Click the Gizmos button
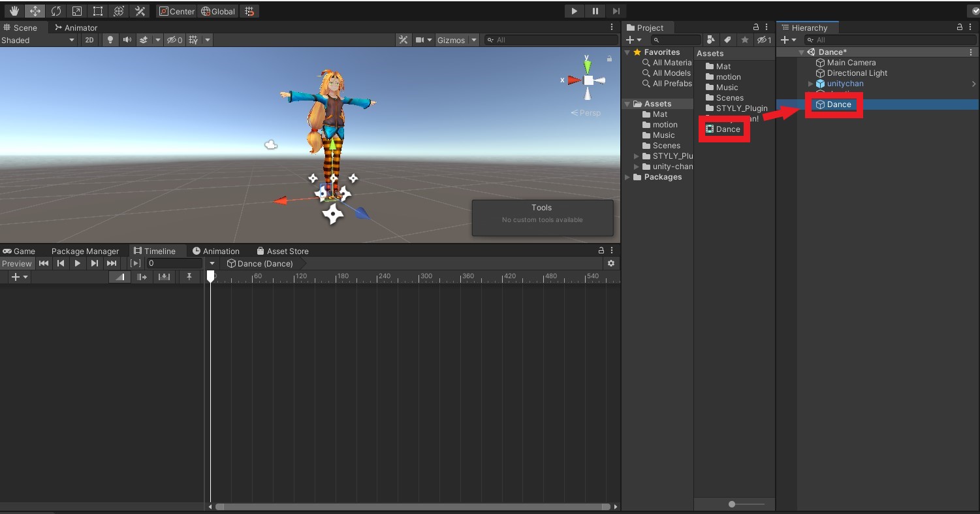This screenshot has height=514, width=980. [x=451, y=40]
